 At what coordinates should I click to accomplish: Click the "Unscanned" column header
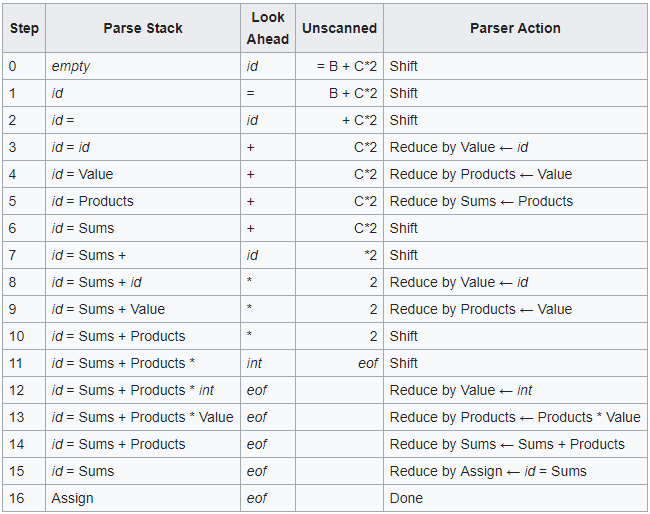(x=339, y=28)
